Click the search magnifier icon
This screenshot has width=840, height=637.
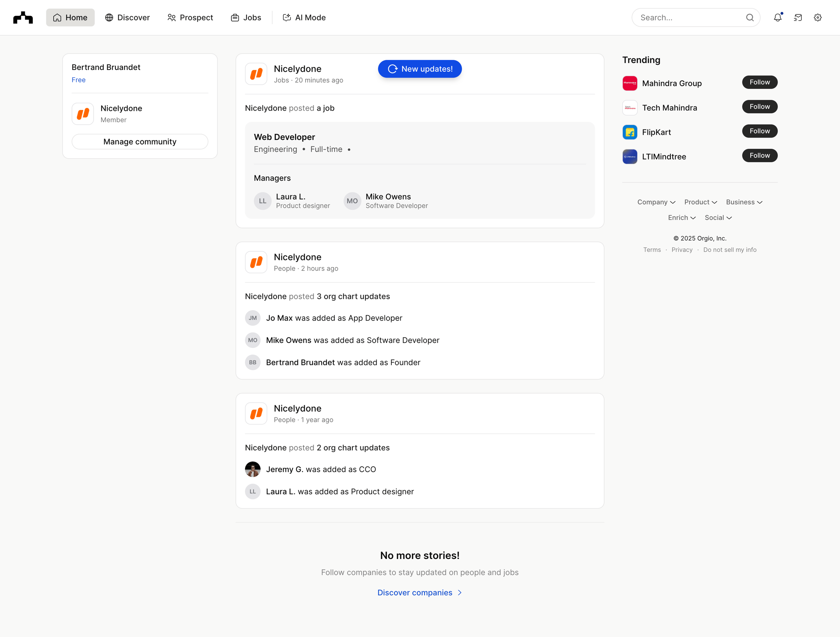pyautogui.click(x=750, y=17)
